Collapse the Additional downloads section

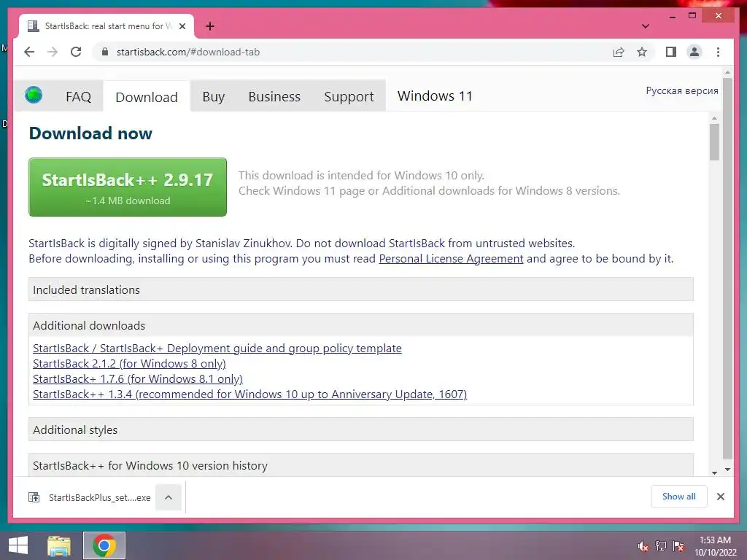(360, 325)
